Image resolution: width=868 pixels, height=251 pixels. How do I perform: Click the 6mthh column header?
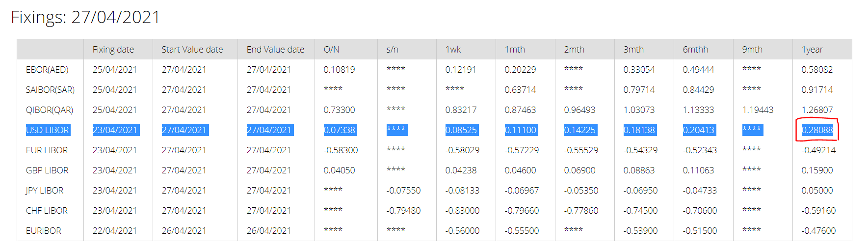point(695,50)
